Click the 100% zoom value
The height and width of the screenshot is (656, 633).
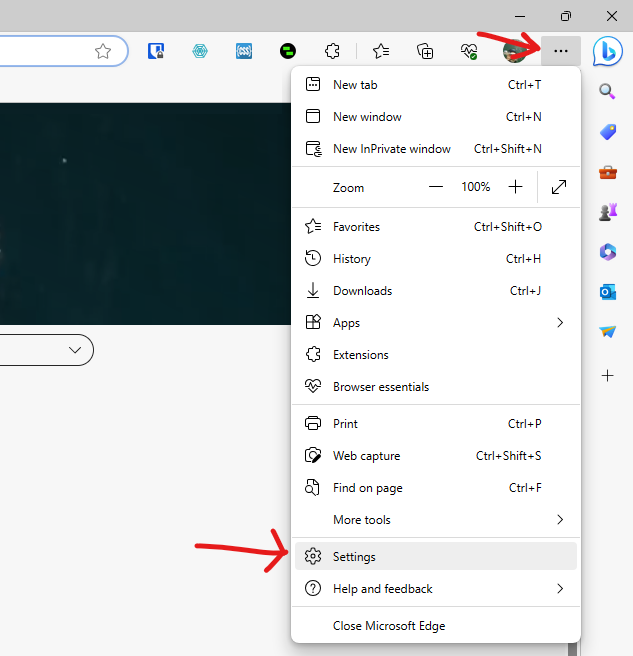click(475, 187)
